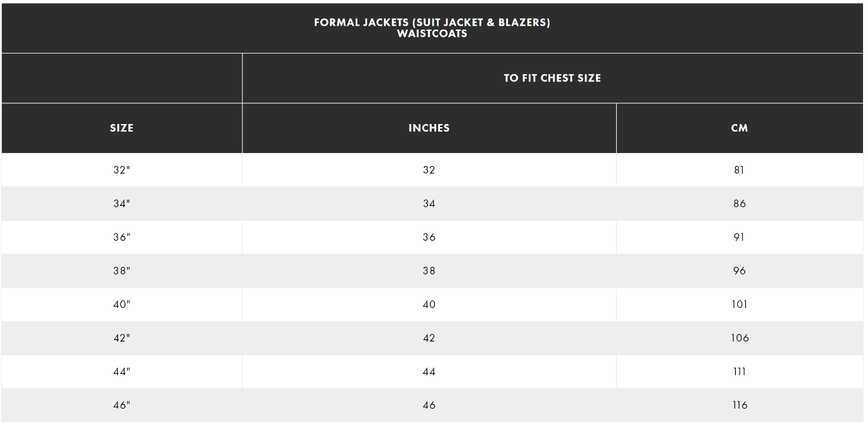The image size is (868, 430).
Task: Select the CM column header
Action: click(x=739, y=128)
